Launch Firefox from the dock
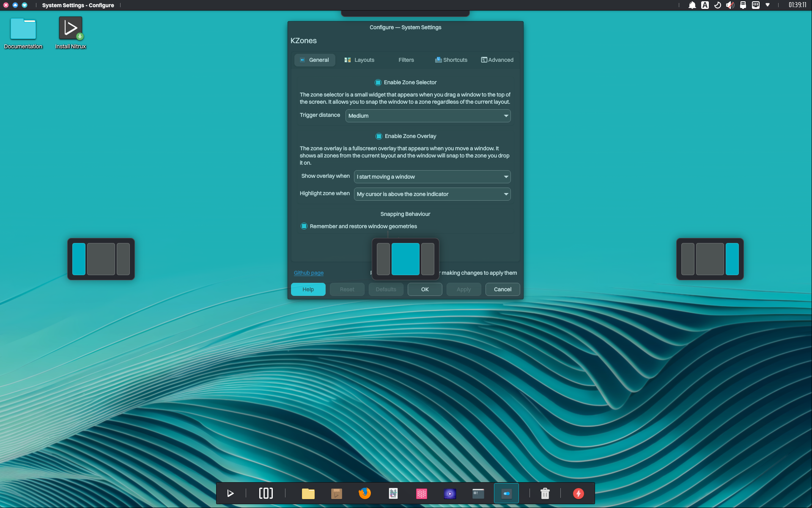 point(365,493)
